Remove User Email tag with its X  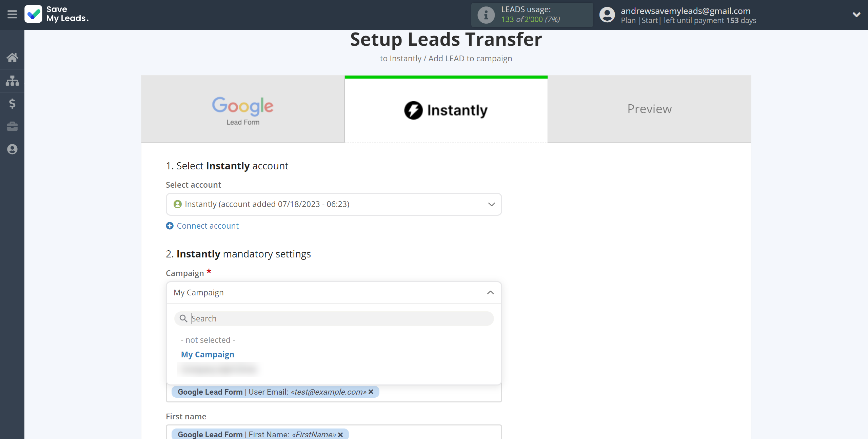[371, 392]
